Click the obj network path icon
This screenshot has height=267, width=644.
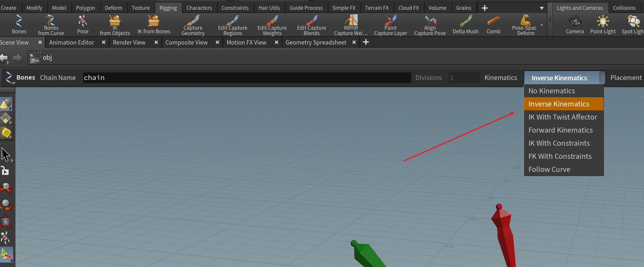[35, 58]
